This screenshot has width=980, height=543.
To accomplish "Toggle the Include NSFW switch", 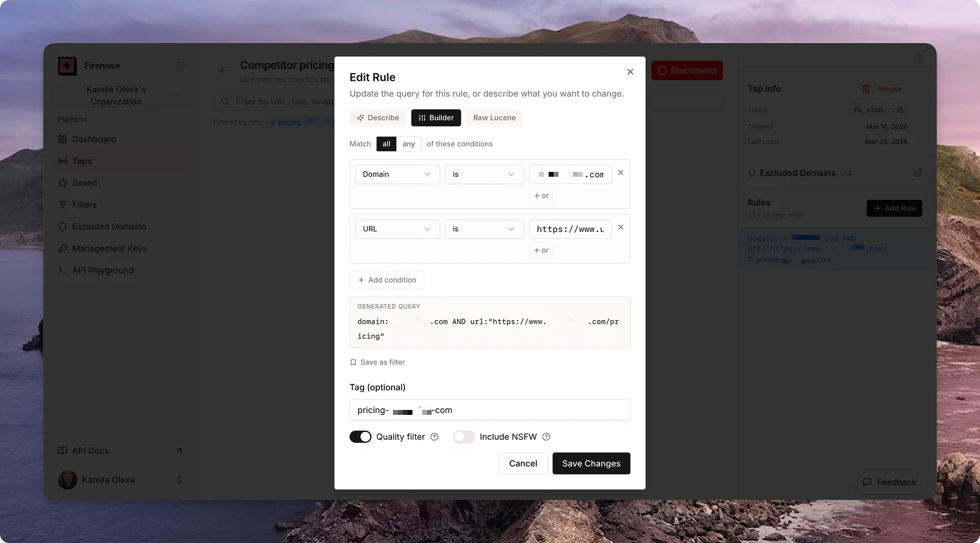I will click(x=464, y=437).
